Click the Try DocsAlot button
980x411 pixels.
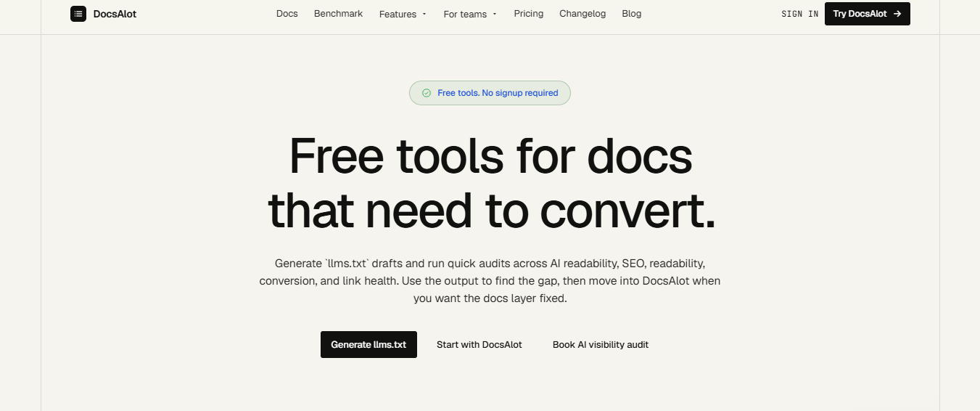(x=868, y=14)
